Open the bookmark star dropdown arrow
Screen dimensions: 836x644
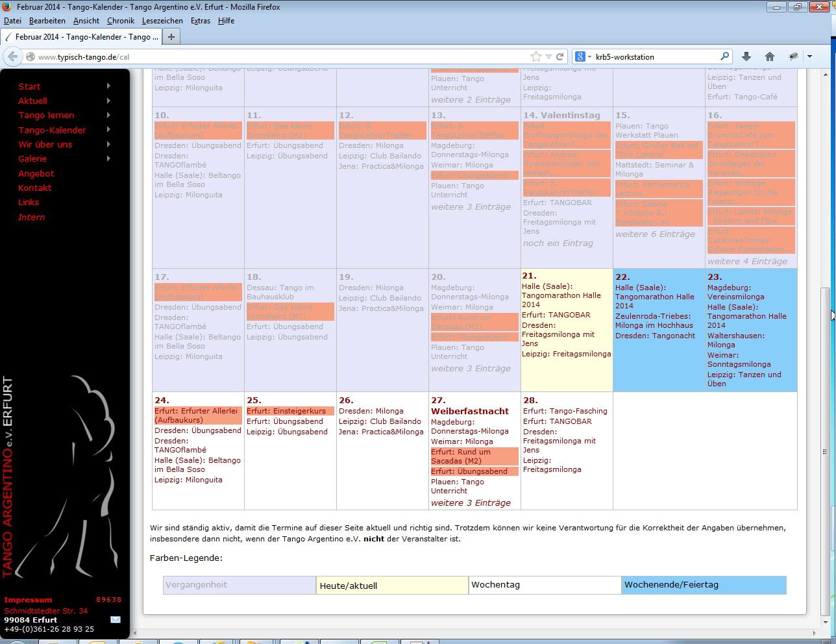pos(548,56)
